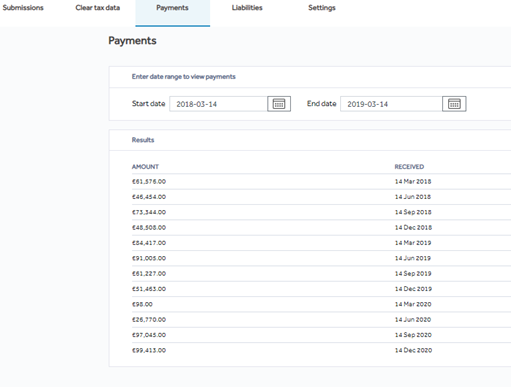Select the €91,005.00 payment amount
Screen dimensions: 511x387
(149, 258)
